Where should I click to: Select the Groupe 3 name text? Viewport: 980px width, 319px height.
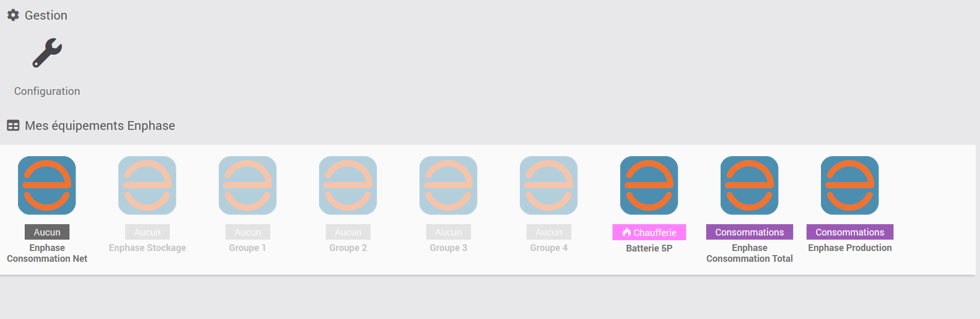[448, 248]
